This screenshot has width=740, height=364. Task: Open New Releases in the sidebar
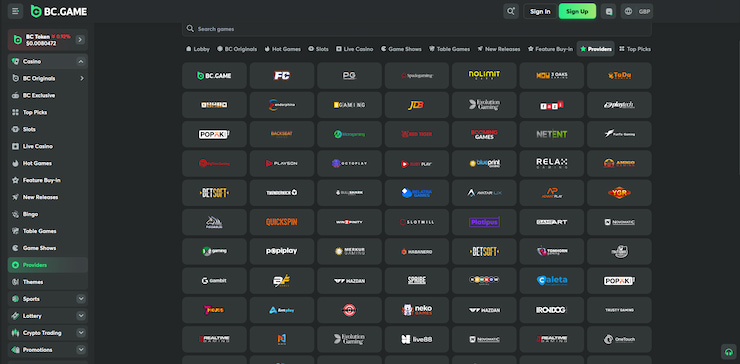(x=48, y=197)
